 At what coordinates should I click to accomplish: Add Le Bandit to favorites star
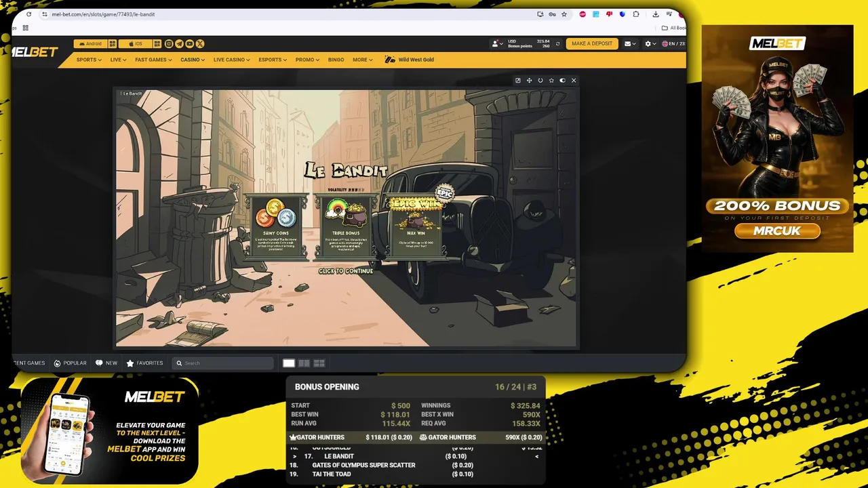[x=551, y=80]
